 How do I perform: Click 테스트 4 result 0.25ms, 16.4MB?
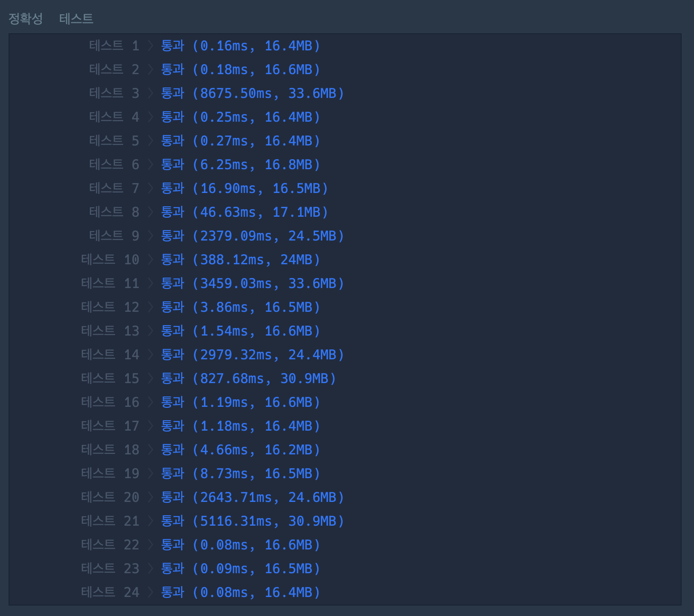point(241,117)
